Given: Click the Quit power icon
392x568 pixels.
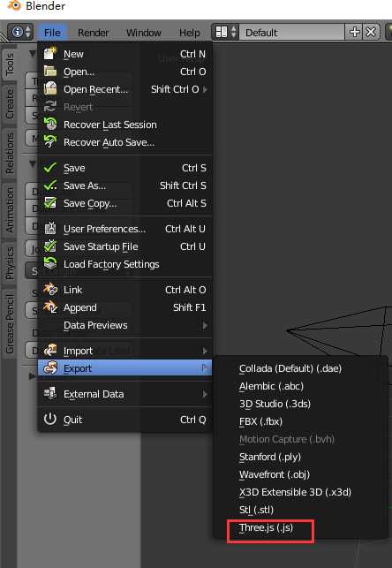Looking at the screenshot, I should click(x=50, y=419).
